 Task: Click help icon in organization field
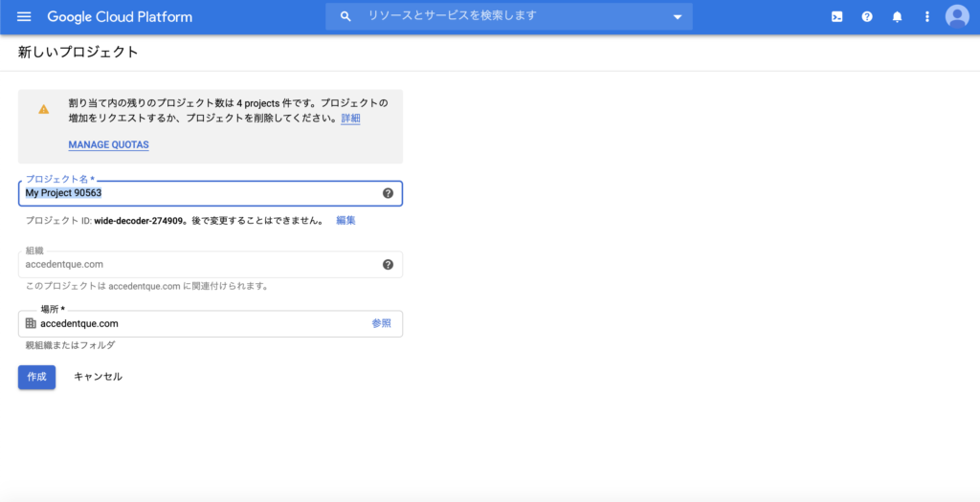388,265
